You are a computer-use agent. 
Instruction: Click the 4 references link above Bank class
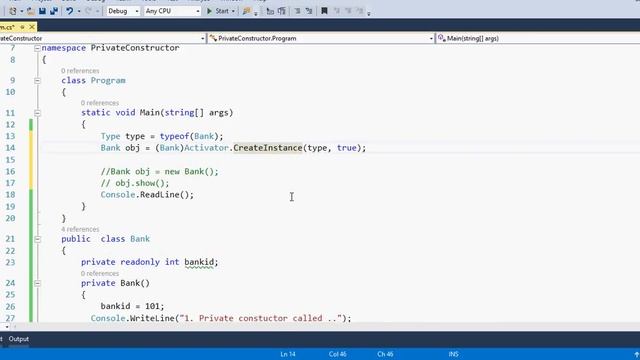click(80, 229)
